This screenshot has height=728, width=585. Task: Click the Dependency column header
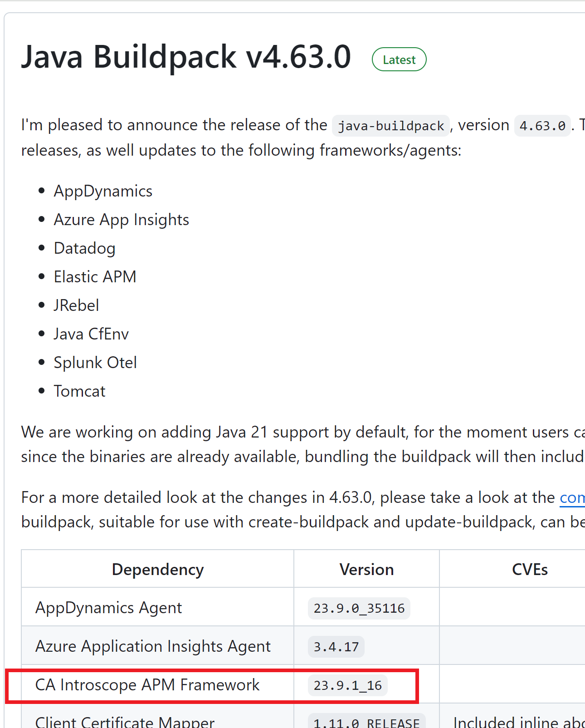pos(158,569)
